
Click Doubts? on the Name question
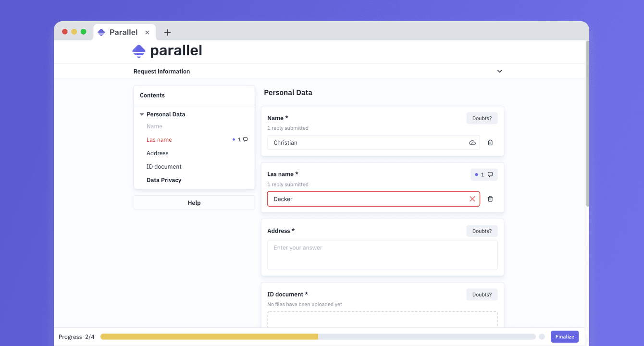[x=482, y=118]
